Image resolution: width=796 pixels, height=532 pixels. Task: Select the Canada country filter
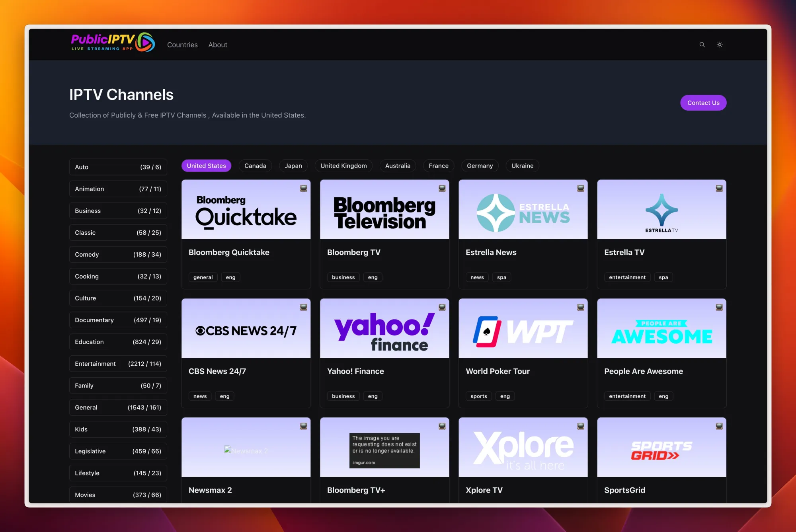click(255, 166)
